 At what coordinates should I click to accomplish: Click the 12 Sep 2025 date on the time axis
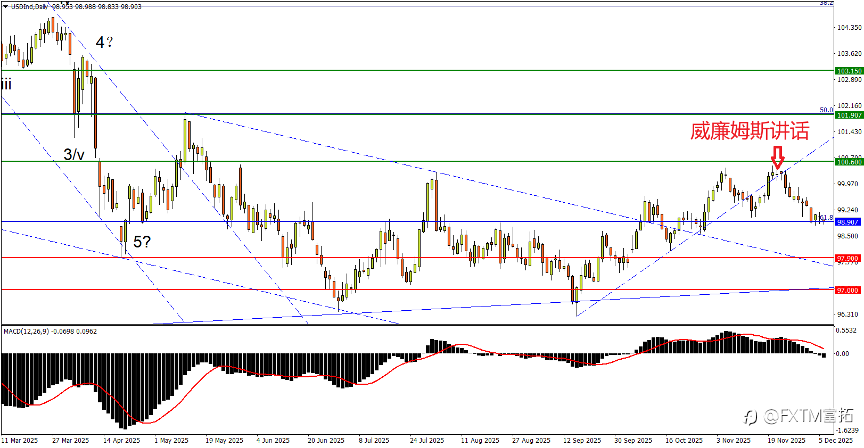point(582,440)
